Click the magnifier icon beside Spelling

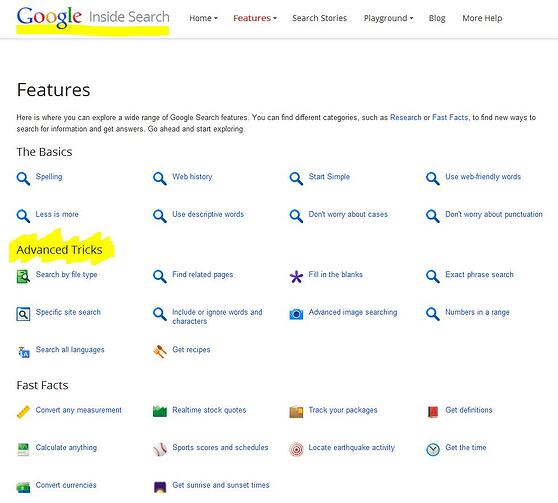[23, 178]
